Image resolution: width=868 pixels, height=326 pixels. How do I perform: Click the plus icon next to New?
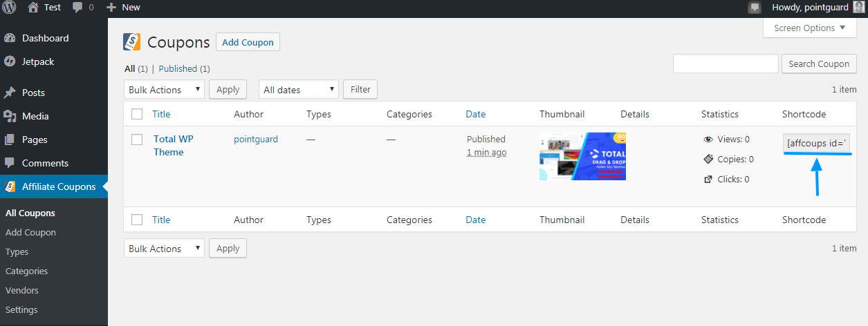pos(111,8)
